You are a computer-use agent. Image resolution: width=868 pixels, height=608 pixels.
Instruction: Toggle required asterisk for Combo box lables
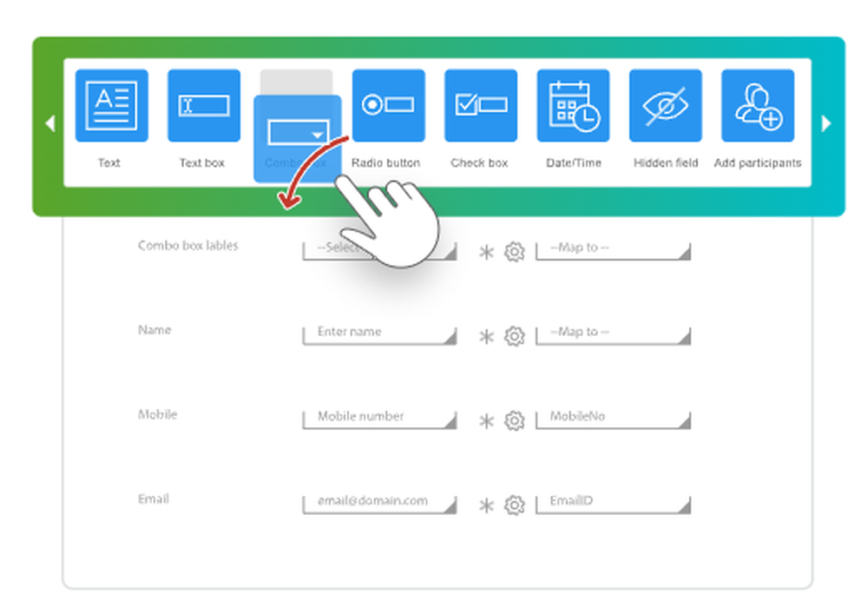coord(486,253)
